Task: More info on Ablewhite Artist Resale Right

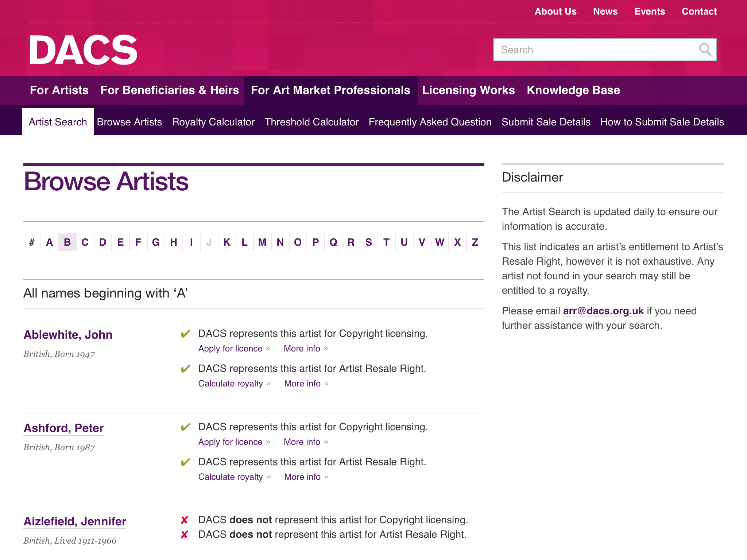Action: tap(306, 384)
